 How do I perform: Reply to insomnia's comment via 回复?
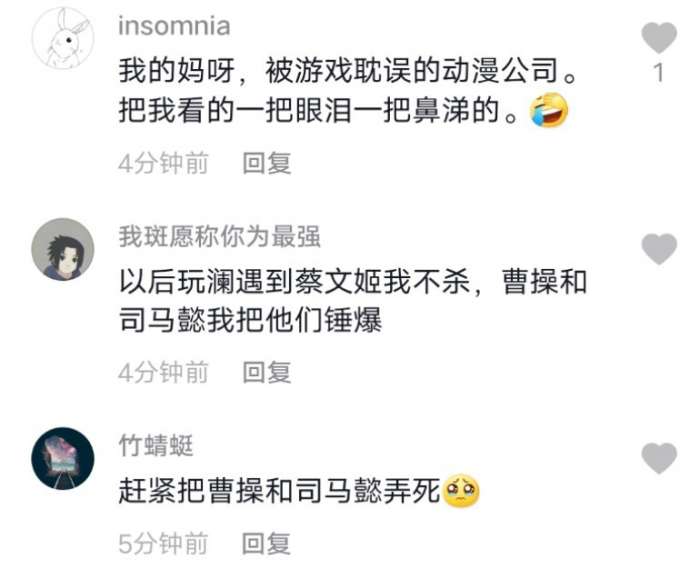pyautogui.click(x=267, y=163)
